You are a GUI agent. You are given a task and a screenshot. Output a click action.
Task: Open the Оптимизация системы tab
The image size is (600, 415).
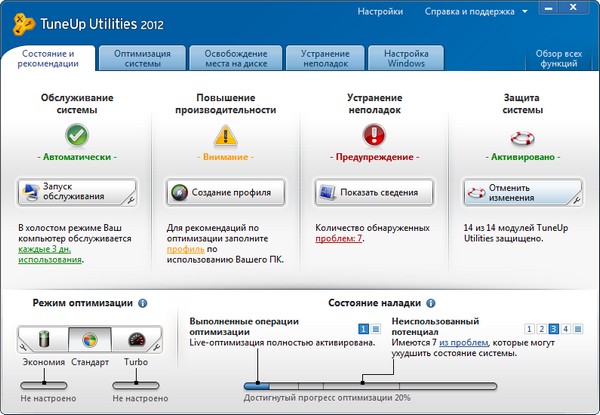pyautogui.click(x=142, y=57)
